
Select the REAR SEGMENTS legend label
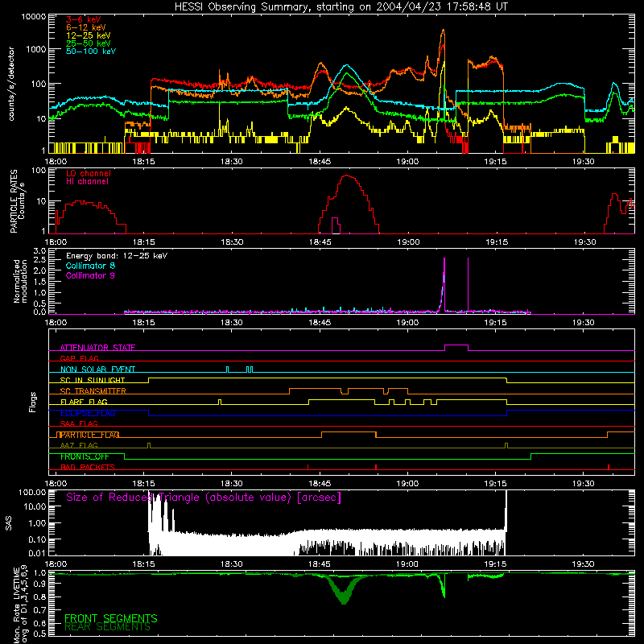[x=107, y=627]
